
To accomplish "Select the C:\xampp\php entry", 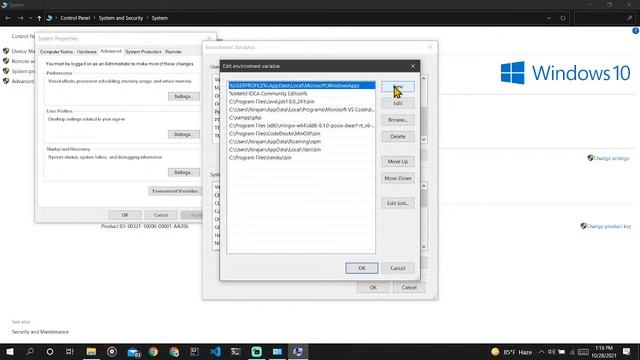I will tap(302, 118).
